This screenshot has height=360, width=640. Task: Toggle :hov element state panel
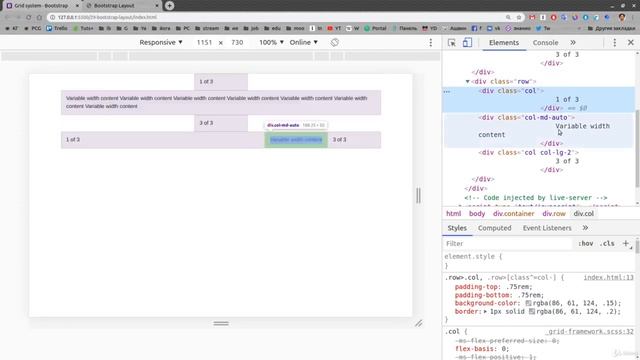[x=585, y=243]
